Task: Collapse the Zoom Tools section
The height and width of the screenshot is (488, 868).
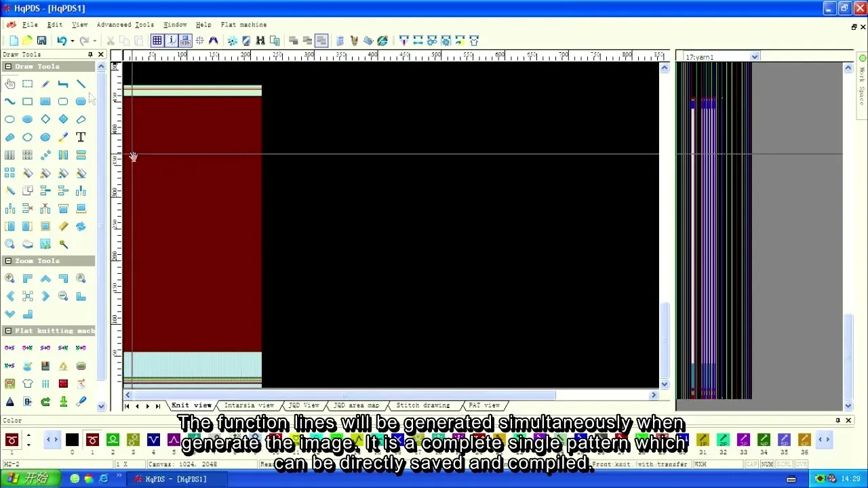Action: coord(8,261)
